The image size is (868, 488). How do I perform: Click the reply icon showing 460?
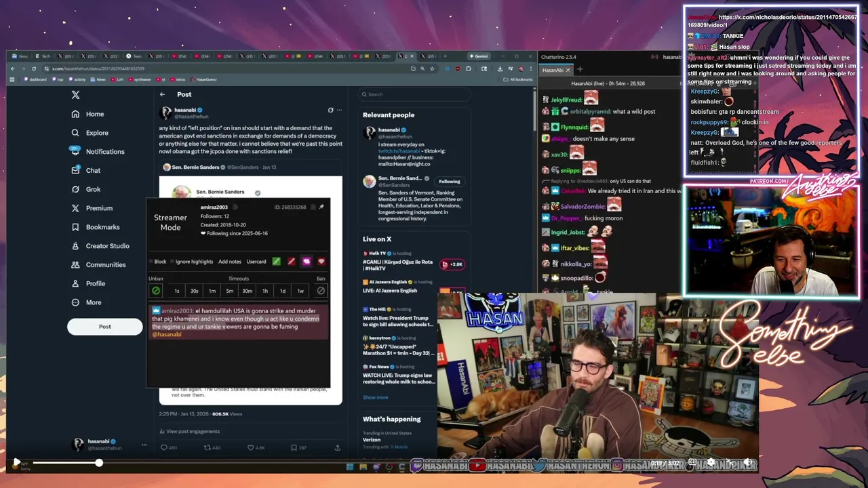pos(163,447)
